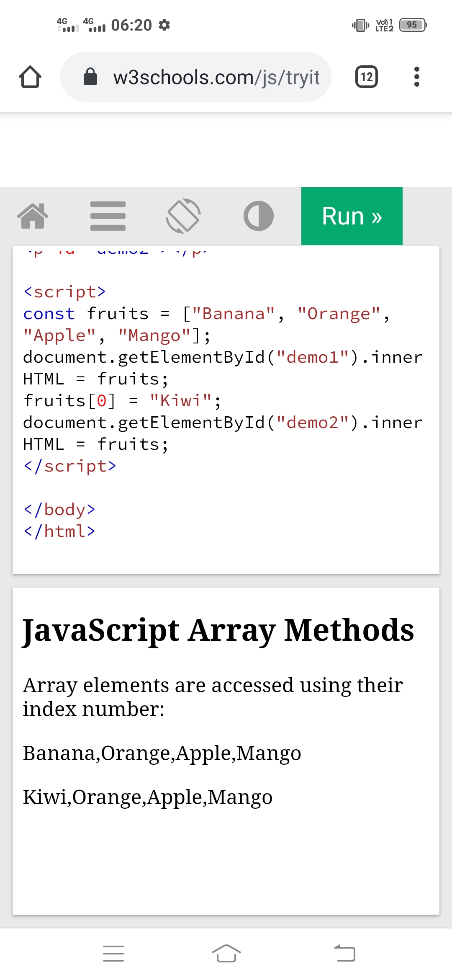Tap the Kiwi,Orange,Apple,Mango result text

(x=148, y=797)
